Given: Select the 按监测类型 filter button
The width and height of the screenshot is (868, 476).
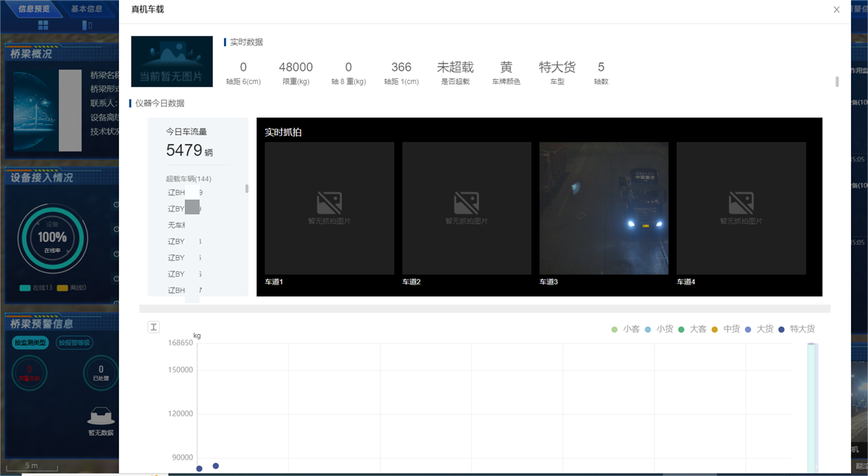Looking at the screenshot, I should (30, 343).
